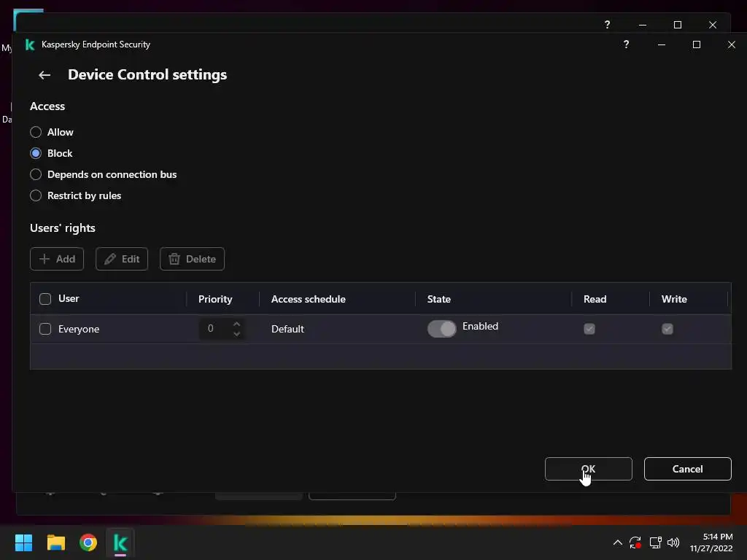
Task: Close the Kaspersky settings window
Action: point(731,44)
